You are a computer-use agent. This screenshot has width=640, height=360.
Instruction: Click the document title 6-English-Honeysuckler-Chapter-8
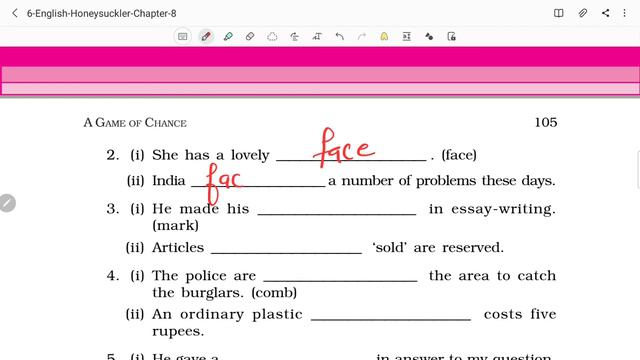(x=102, y=13)
